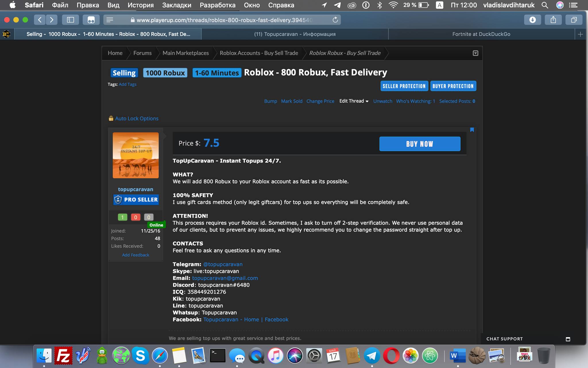
Task: Open Photos app from the dock
Action: pos(411,356)
